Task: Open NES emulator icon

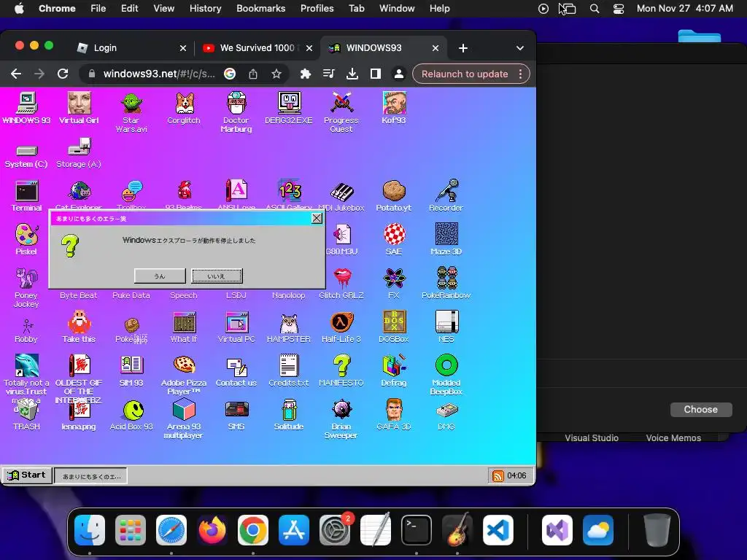Action: [446, 327]
